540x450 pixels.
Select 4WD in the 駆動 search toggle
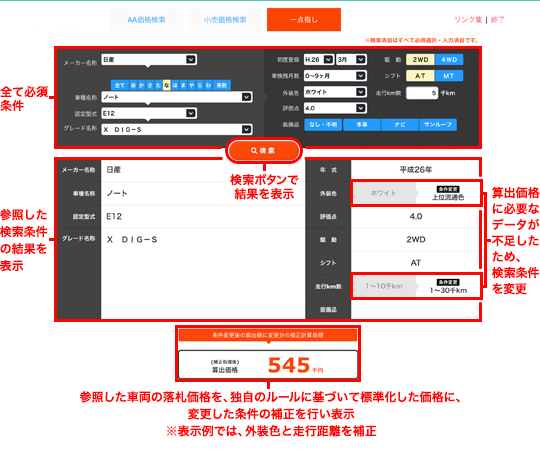click(x=449, y=60)
